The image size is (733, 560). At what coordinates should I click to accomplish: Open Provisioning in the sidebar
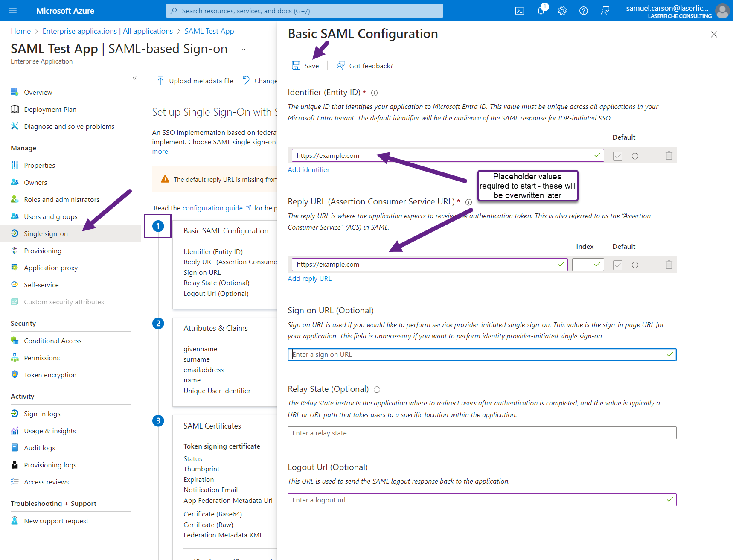(x=43, y=251)
